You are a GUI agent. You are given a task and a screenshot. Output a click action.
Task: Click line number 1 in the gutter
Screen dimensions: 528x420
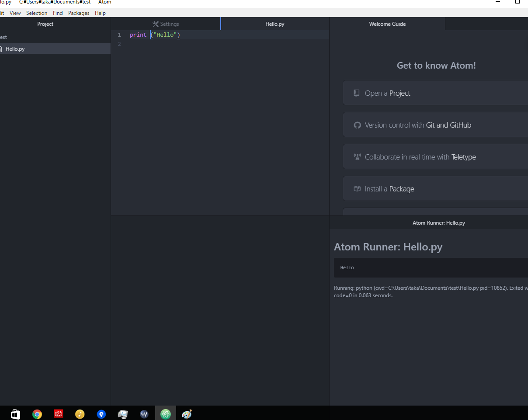click(119, 35)
